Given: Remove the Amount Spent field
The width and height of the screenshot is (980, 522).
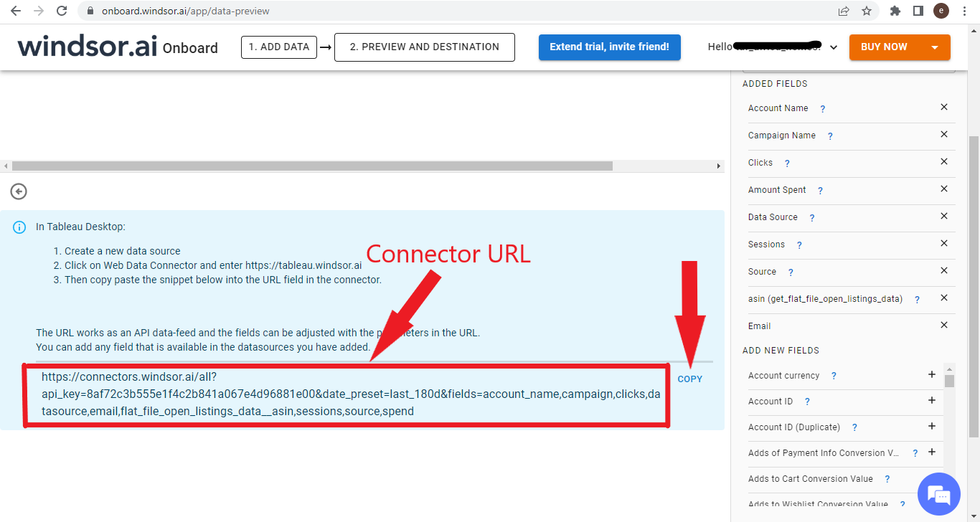Looking at the screenshot, I should point(944,189).
